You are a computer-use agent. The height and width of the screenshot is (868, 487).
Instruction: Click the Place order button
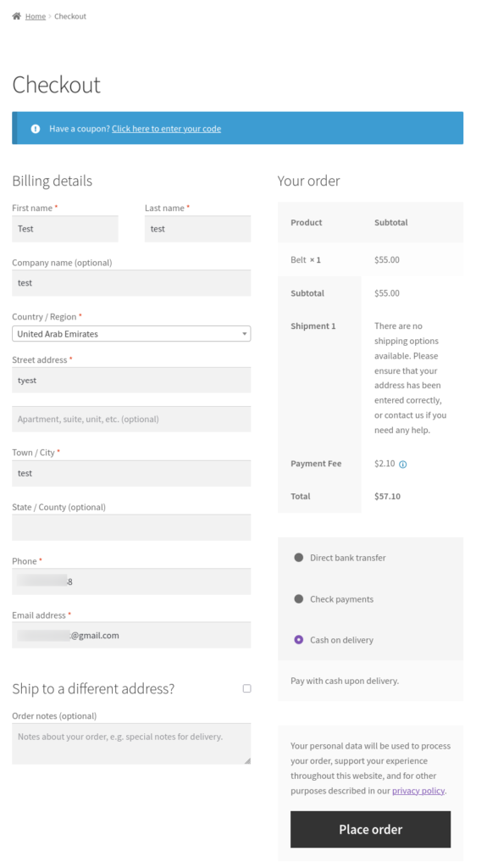point(370,829)
